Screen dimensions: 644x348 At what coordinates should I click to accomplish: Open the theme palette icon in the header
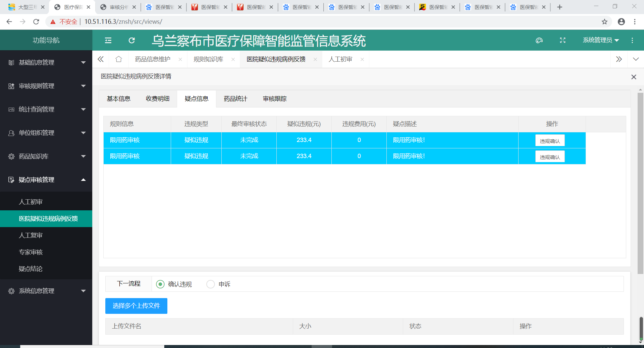(539, 40)
